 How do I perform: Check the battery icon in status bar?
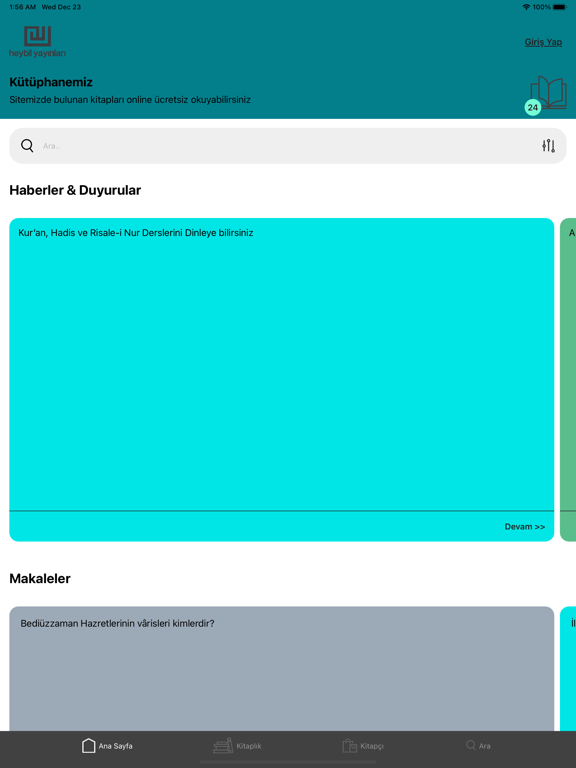point(561,7)
